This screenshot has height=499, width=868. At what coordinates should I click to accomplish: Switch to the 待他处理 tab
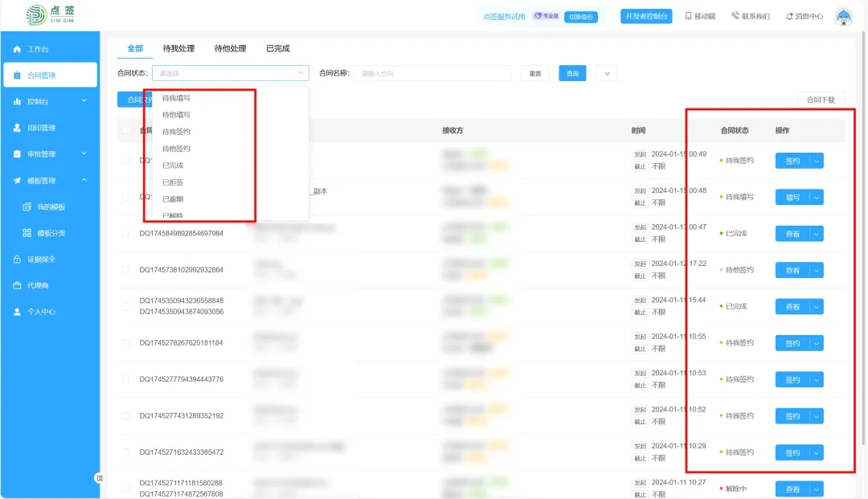pyautogui.click(x=231, y=49)
